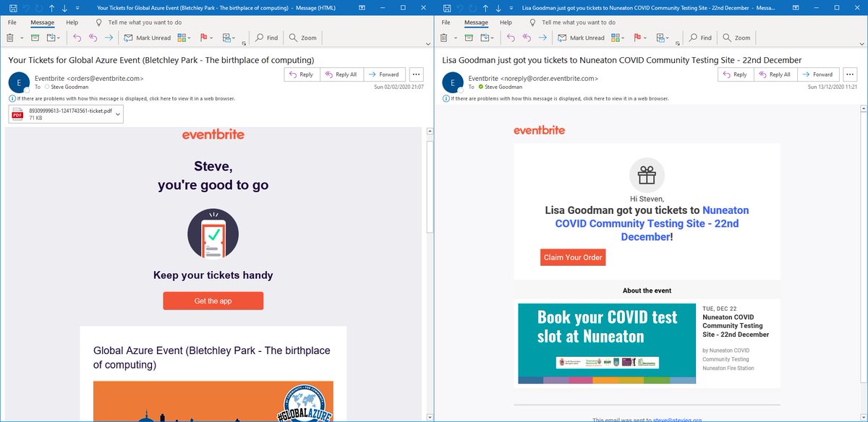Open File menu in Global Azure window
This screenshot has height=422, width=868.
[x=12, y=22]
